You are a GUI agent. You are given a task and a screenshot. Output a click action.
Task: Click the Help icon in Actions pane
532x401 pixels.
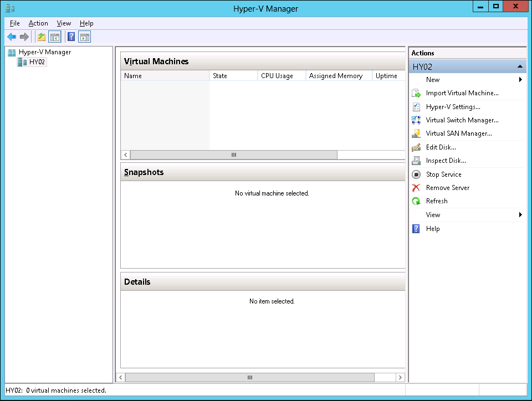point(416,229)
